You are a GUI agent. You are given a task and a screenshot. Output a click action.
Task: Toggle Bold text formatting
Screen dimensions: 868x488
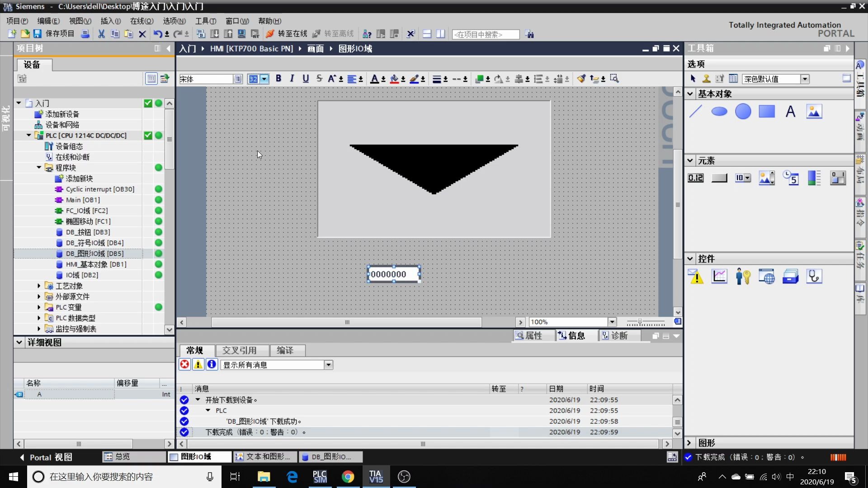278,79
